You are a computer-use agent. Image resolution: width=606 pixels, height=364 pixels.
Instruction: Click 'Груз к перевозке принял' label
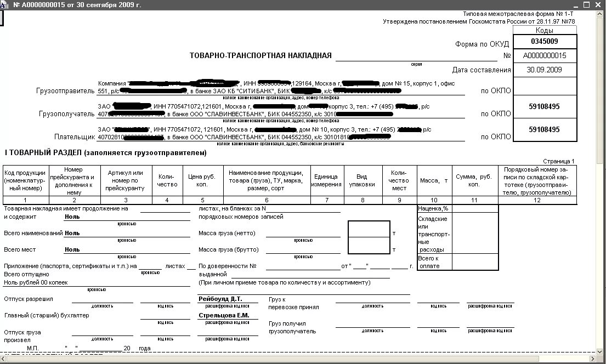(294, 303)
